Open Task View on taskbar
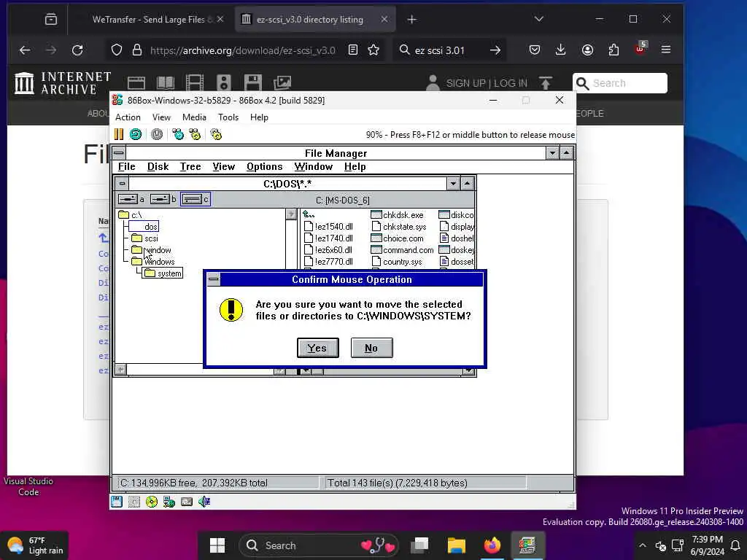 tap(419, 545)
